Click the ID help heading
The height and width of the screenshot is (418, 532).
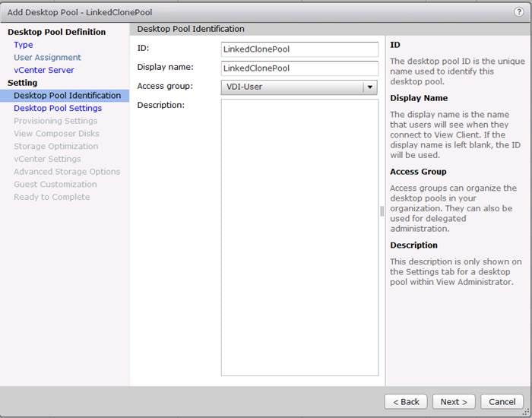click(395, 45)
